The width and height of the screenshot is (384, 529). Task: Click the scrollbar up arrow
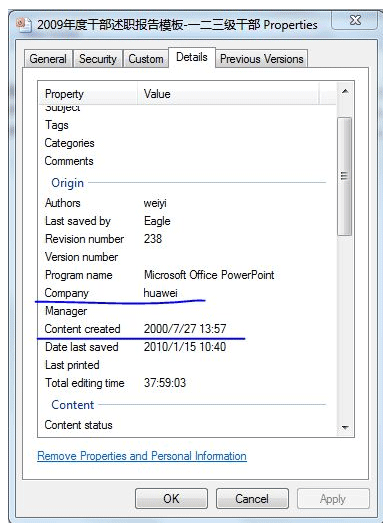[x=345, y=91]
